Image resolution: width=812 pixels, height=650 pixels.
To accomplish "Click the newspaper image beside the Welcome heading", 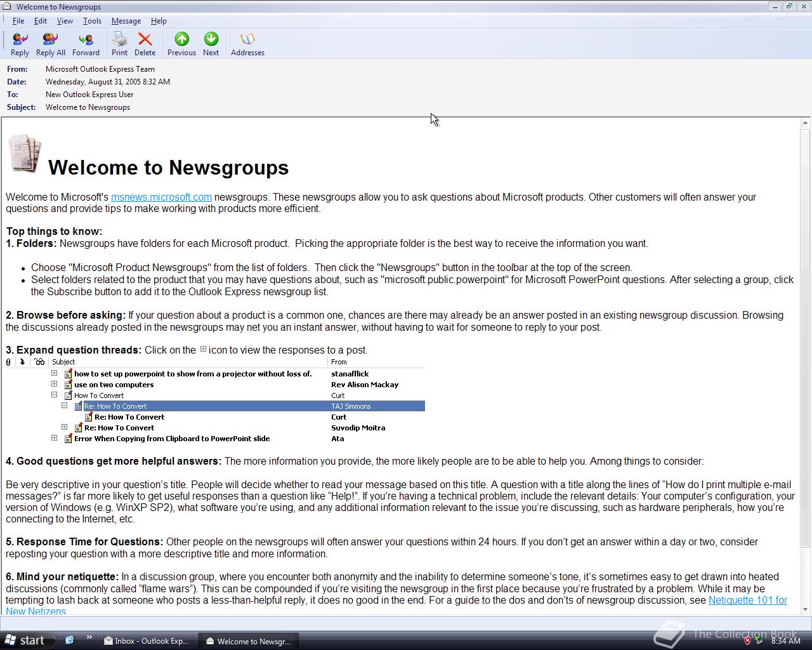I will [x=25, y=153].
